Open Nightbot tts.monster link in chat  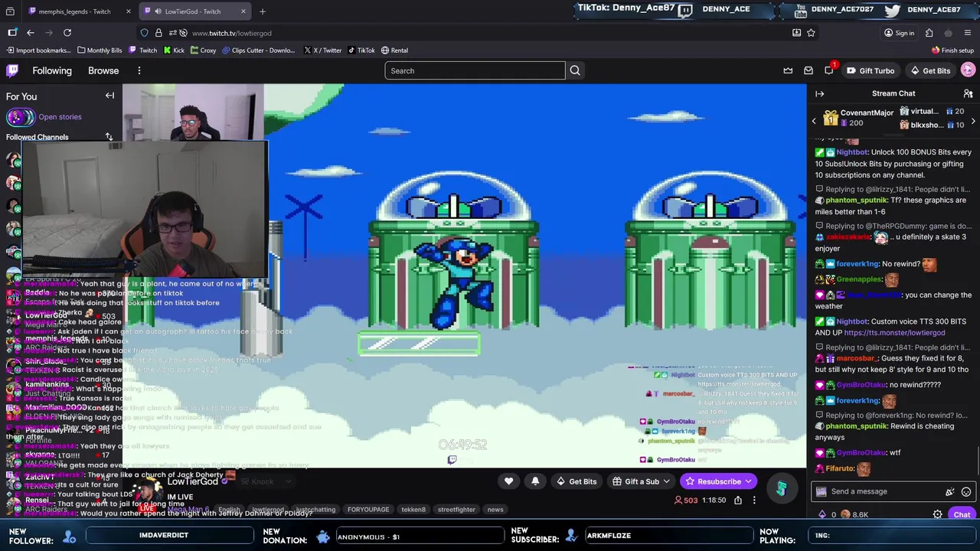(893, 333)
